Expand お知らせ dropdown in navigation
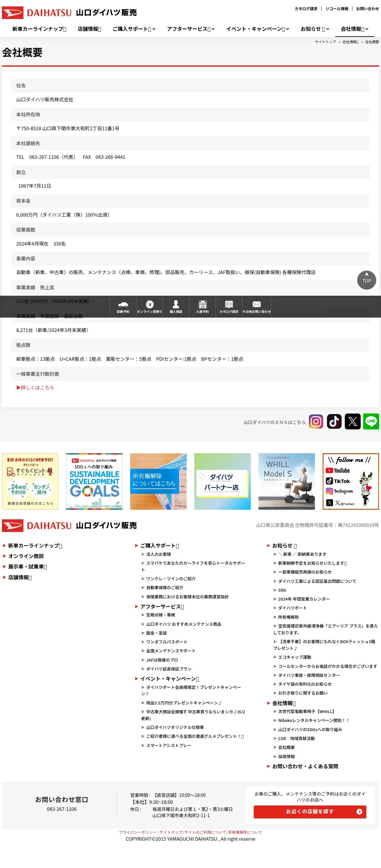Screen dimensions: 381x868 pos(315,29)
